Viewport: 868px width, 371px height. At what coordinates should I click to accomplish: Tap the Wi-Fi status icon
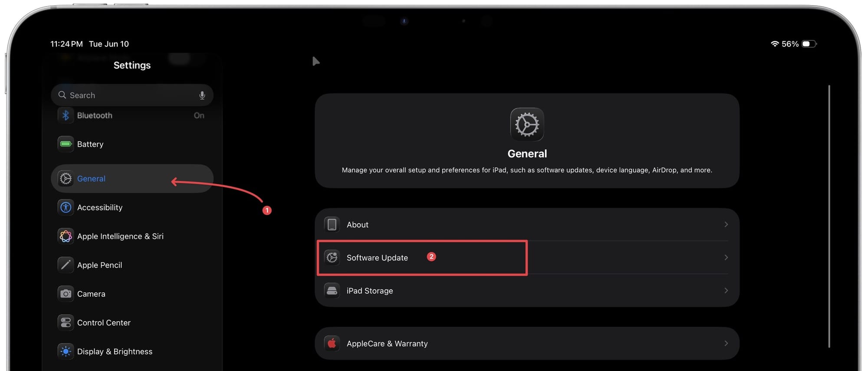tap(775, 44)
